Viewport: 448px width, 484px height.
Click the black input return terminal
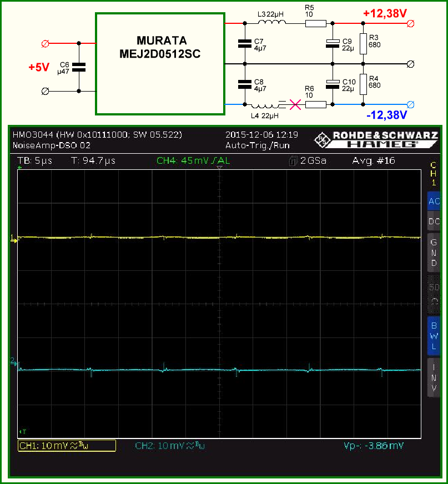click(45, 92)
